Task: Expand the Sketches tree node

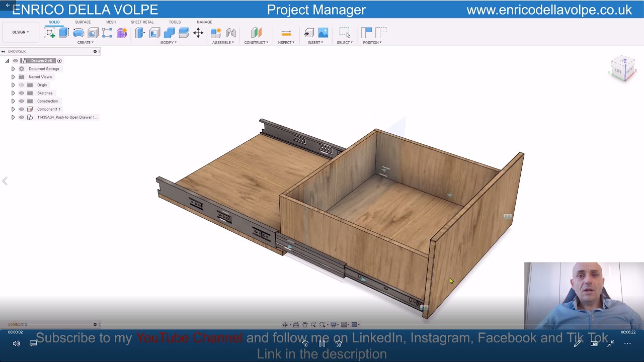Action: [x=13, y=93]
